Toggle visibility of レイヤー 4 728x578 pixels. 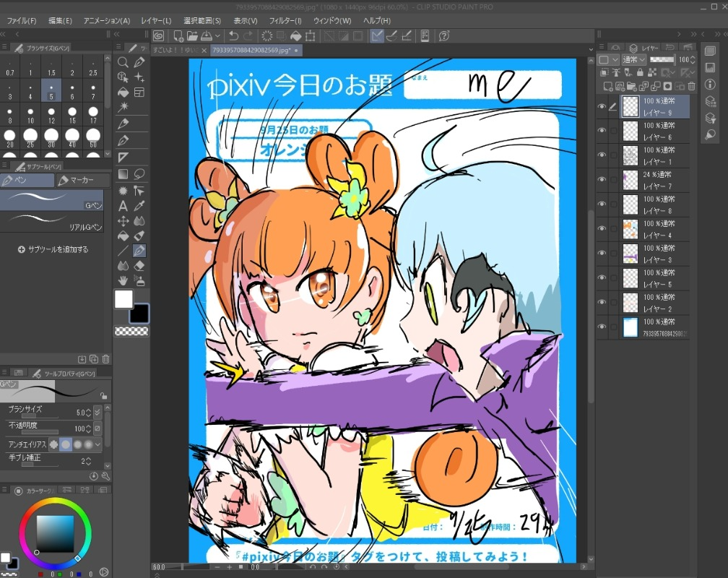[602, 228]
